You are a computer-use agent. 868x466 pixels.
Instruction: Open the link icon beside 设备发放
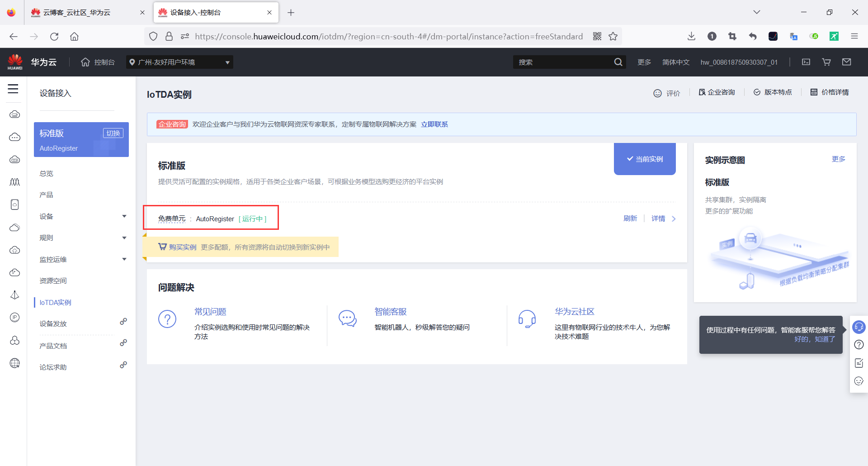[x=123, y=322]
